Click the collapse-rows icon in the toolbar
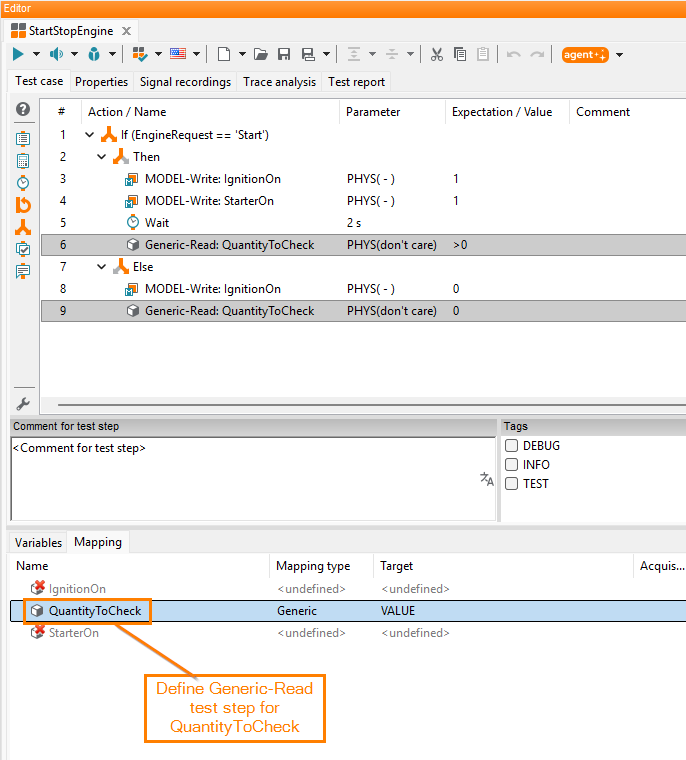Viewport: 686px width, 760px height. click(x=392, y=54)
